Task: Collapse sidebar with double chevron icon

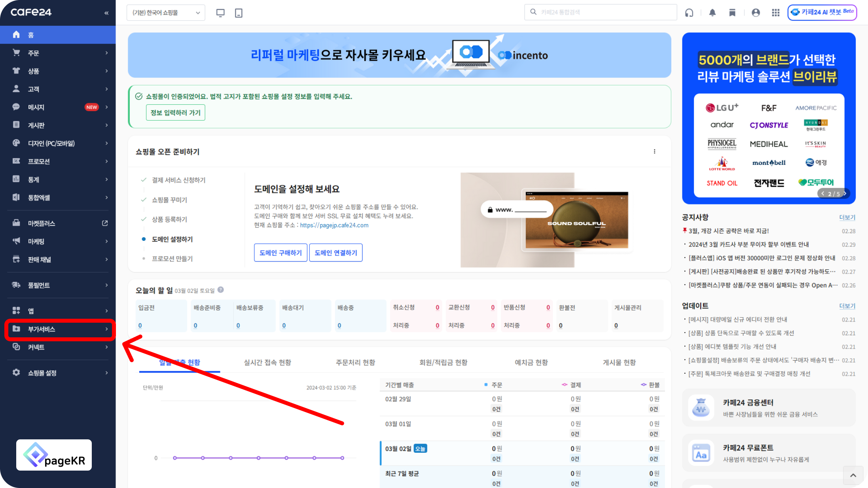Action: [x=106, y=13]
